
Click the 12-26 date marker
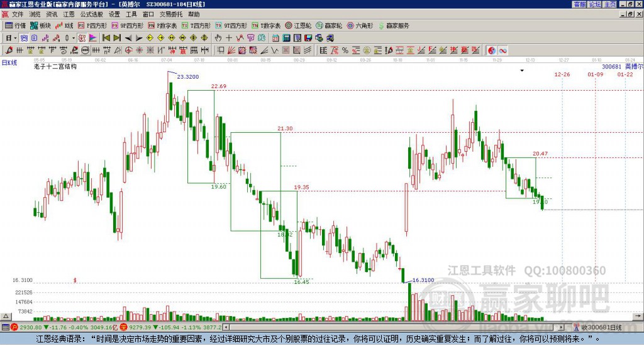562,74
